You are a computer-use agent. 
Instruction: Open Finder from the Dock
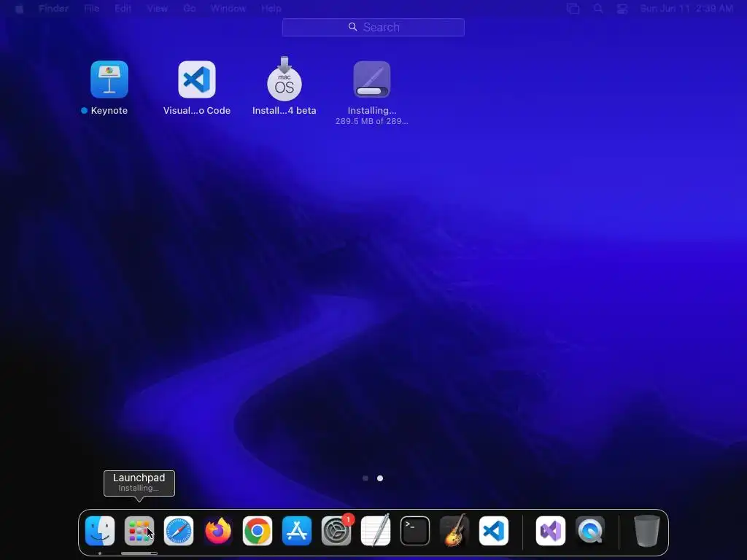point(99,531)
